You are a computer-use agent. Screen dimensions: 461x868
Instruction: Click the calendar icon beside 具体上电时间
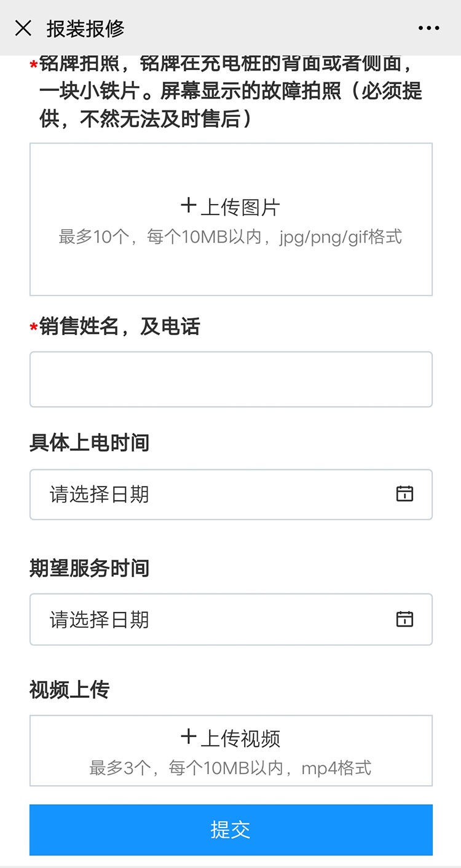click(404, 494)
